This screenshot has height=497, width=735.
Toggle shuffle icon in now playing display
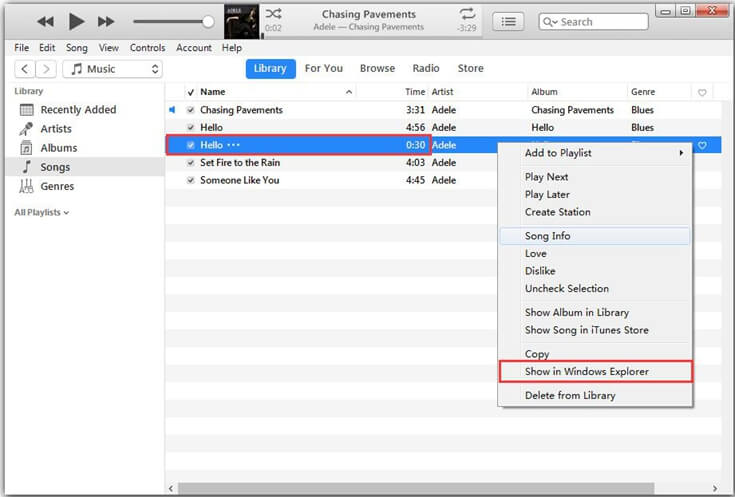tap(274, 14)
